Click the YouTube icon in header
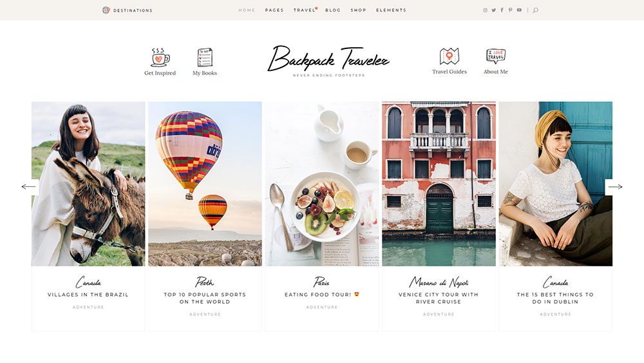 519,10
